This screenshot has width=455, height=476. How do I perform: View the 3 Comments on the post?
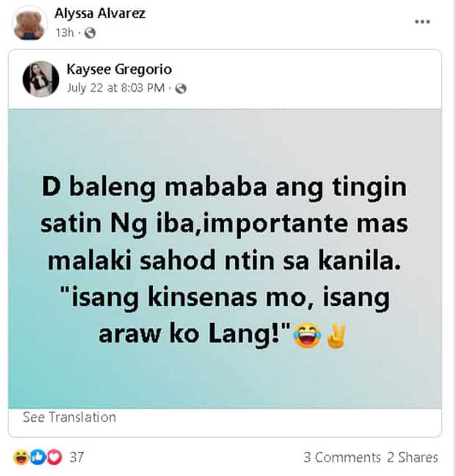click(x=342, y=457)
